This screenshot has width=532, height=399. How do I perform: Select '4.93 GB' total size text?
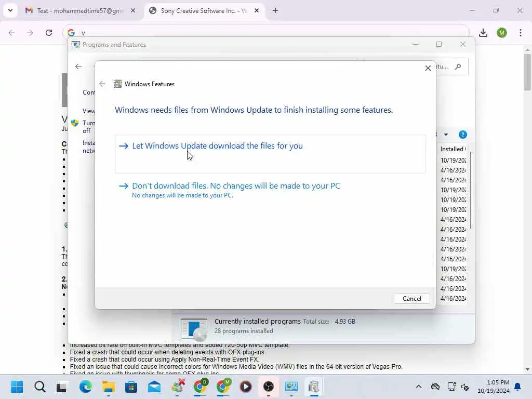(x=345, y=321)
